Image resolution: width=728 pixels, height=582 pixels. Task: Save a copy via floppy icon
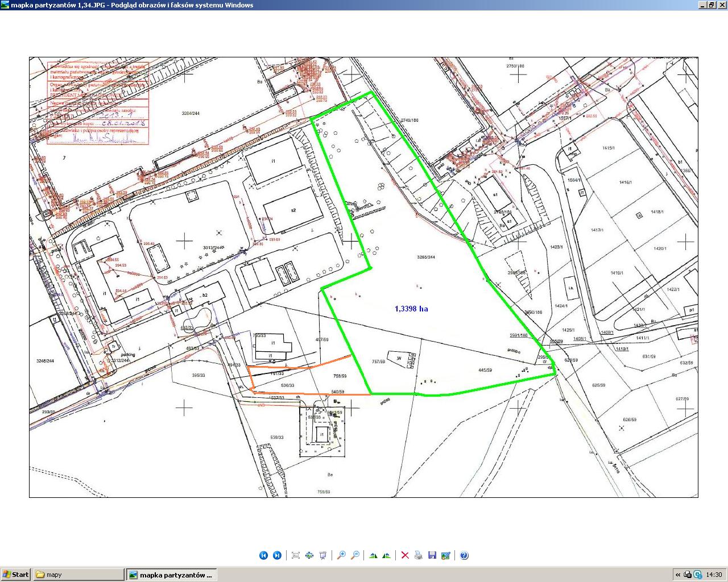pos(432,555)
